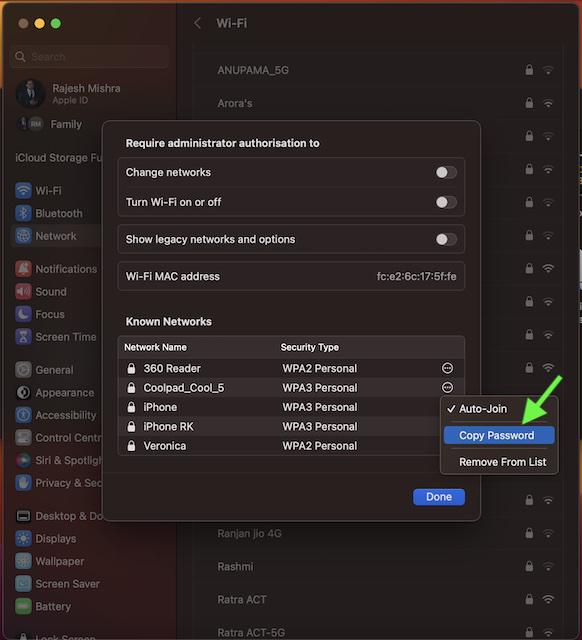This screenshot has height=640, width=582.
Task: Select Ratra ACT network in the list
Action: (x=242, y=600)
